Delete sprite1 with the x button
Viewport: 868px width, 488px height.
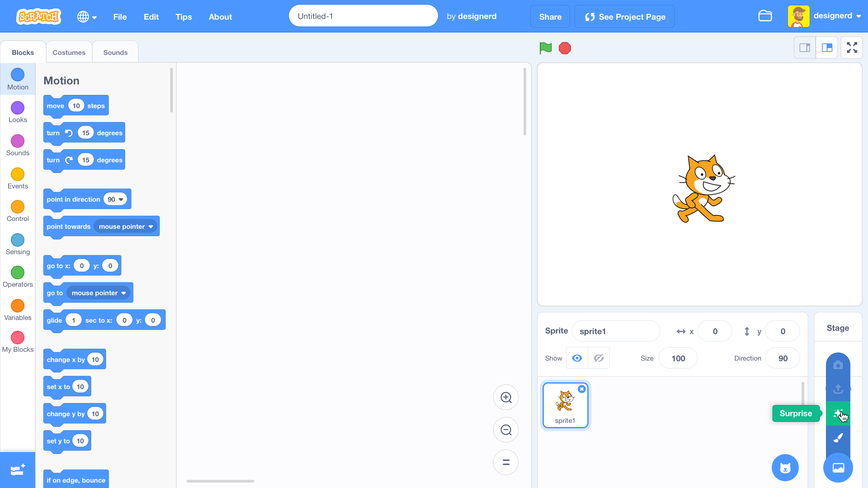click(x=582, y=389)
